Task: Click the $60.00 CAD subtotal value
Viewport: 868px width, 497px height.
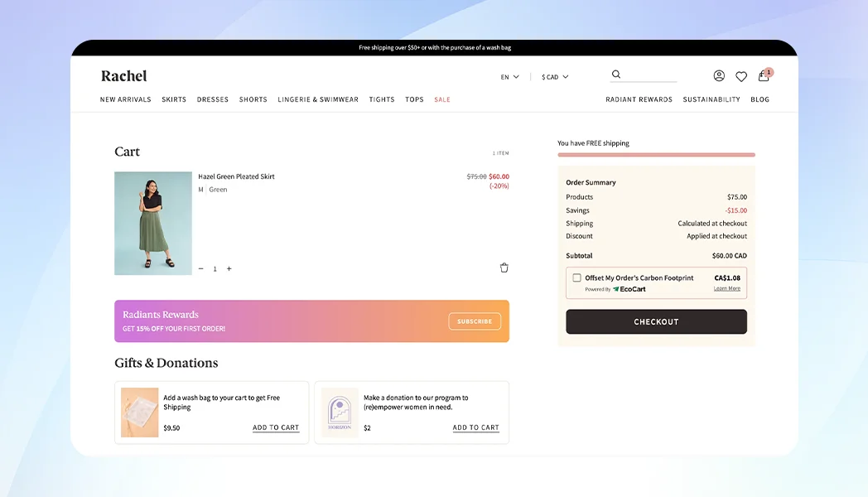Action: [729, 256]
